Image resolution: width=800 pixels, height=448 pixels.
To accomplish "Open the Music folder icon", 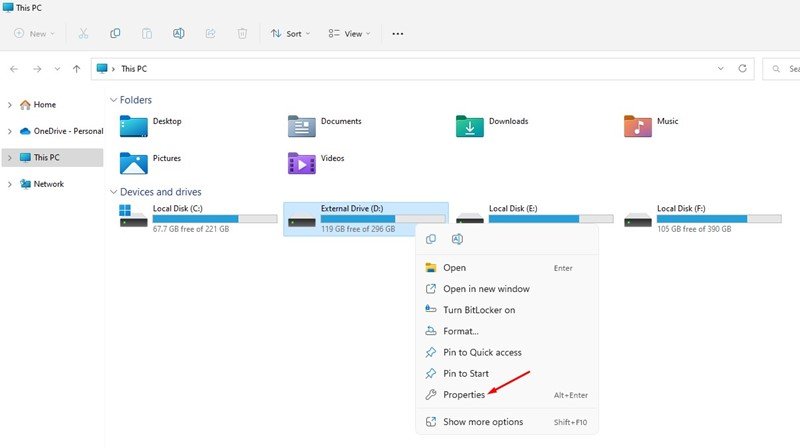I will coord(638,126).
